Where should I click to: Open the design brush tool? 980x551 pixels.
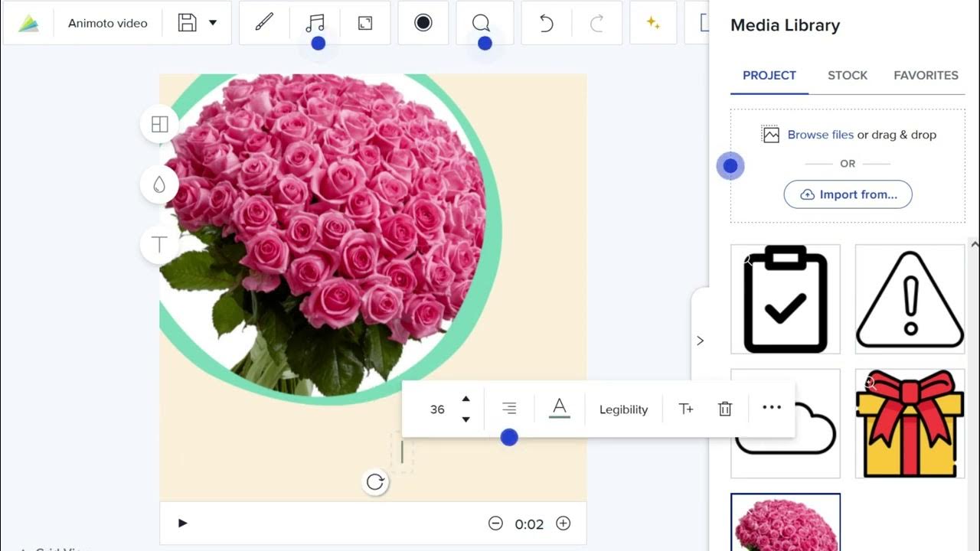(x=264, y=23)
